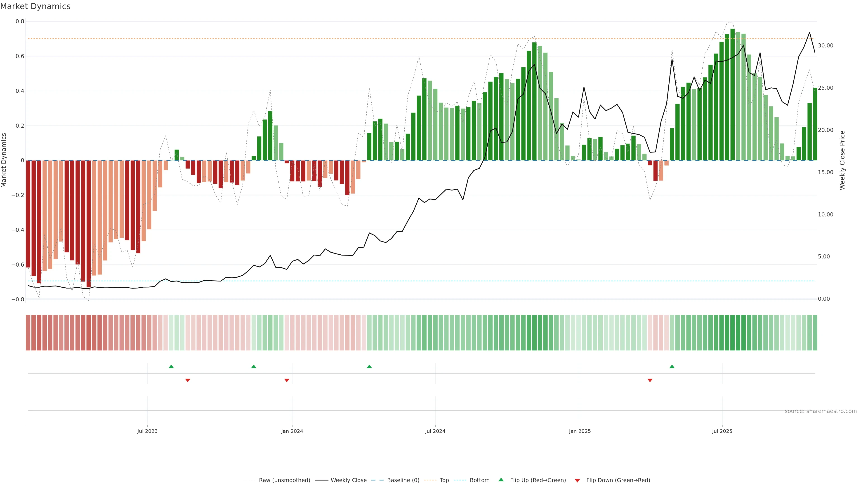Image resolution: width=868 pixels, height=488 pixels.
Task: Click the green Flip Up marker between Jan and Jul 2024
Action: click(x=369, y=366)
